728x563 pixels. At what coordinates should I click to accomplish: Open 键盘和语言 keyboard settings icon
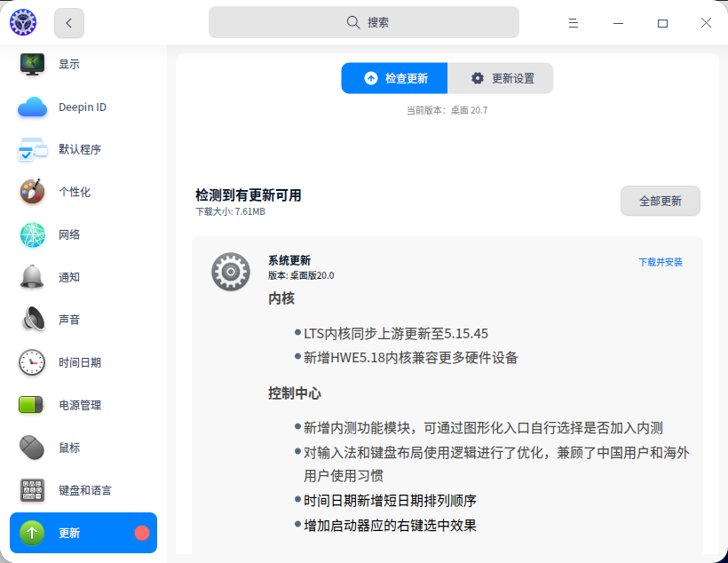(x=31, y=490)
